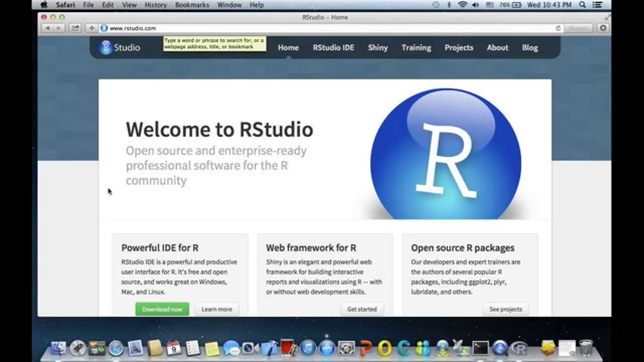644x362 pixels.
Task: Open Messages speech bubble in Dock
Action: (231, 348)
